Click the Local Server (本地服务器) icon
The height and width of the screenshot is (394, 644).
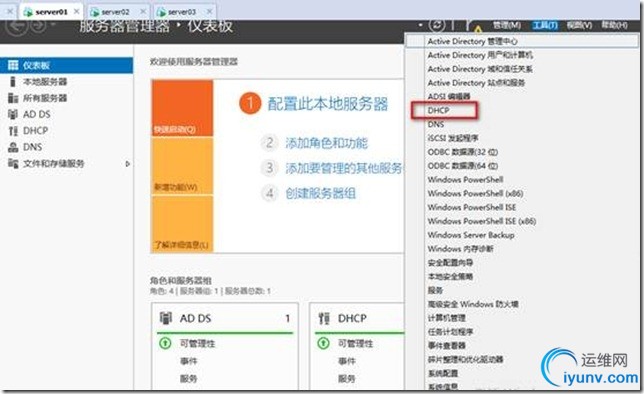click(13, 81)
